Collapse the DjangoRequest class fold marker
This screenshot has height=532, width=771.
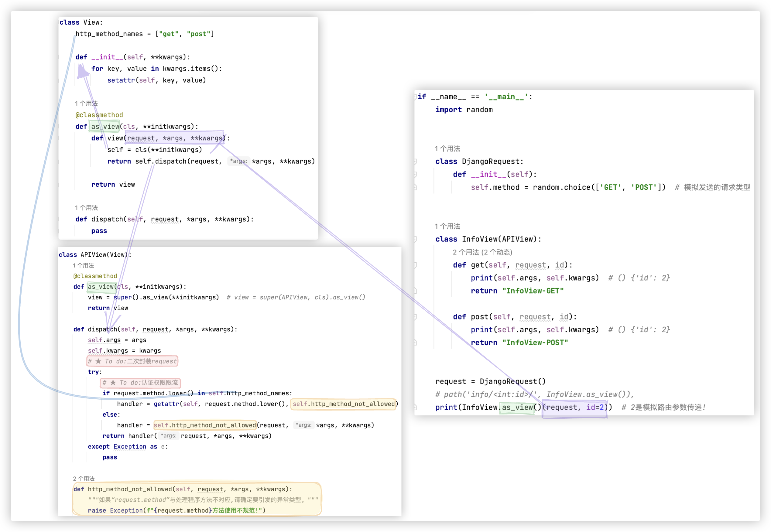point(415,162)
